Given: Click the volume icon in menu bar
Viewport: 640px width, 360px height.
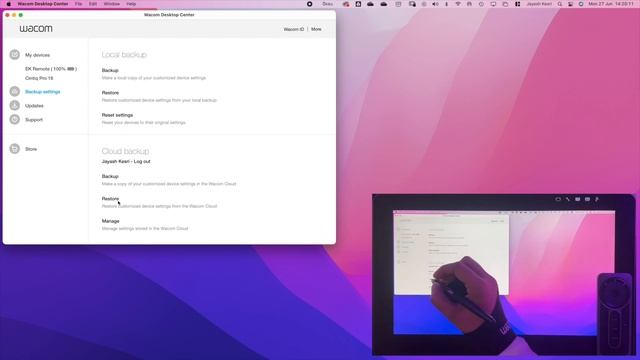Looking at the screenshot, I should (435, 4).
